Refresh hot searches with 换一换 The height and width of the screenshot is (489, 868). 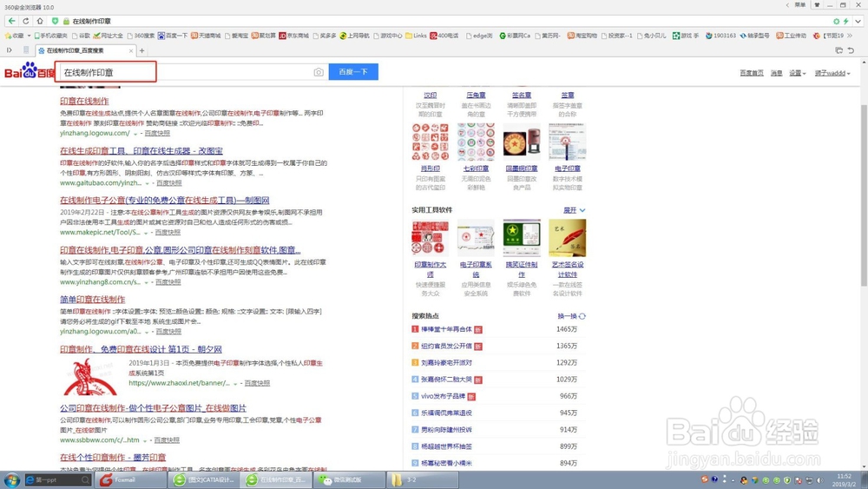coord(571,316)
